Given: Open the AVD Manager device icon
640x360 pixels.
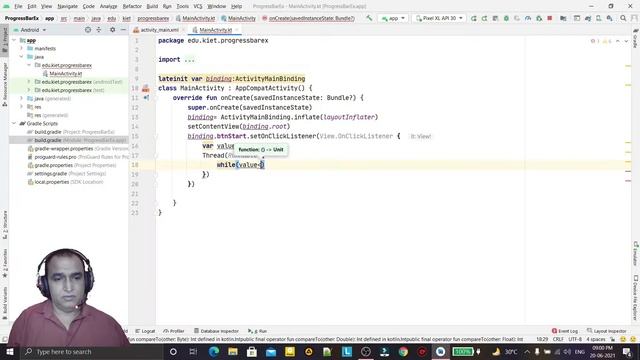Looking at the screenshot, I should point(599,18).
